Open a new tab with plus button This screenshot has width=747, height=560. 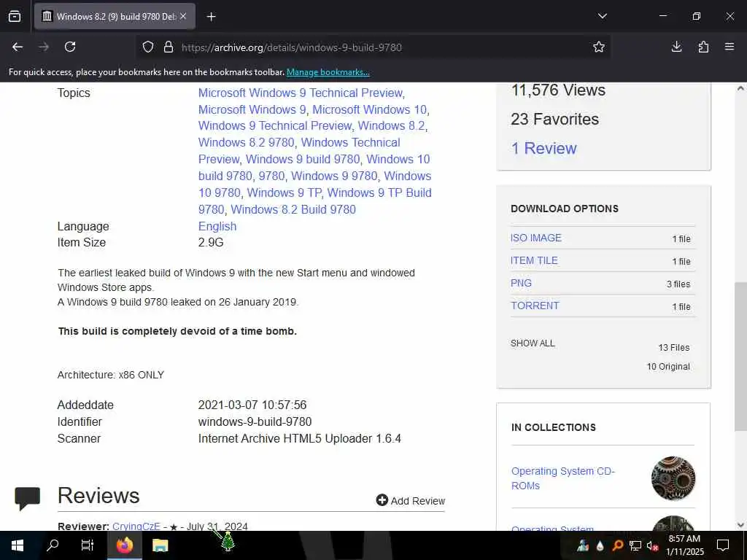pos(211,17)
